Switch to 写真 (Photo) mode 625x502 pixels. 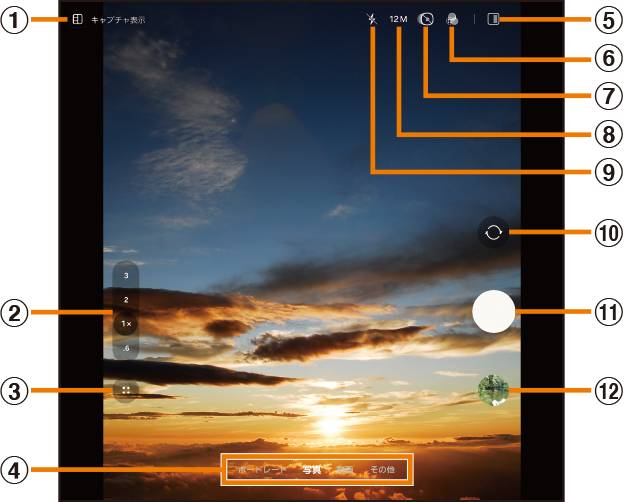[x=311, y=469]
